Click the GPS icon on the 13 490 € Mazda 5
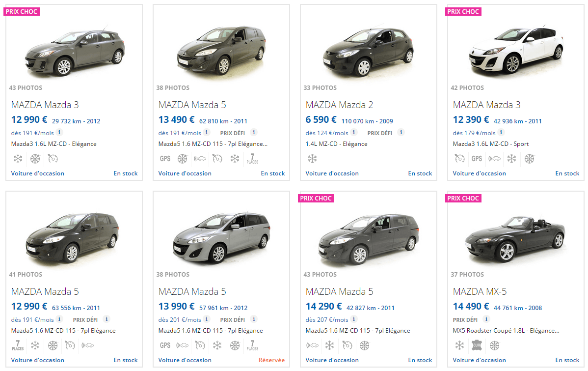 (x=165, y=159)
